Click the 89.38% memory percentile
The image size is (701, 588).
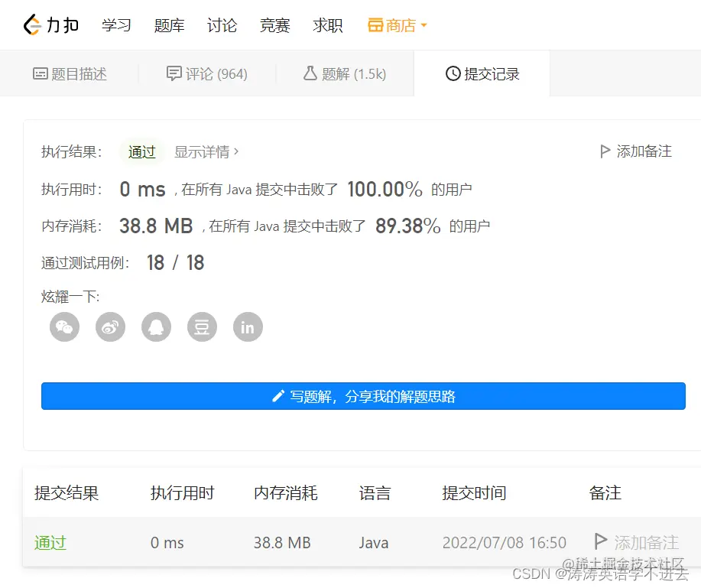pyautogui.click(x=408, y=226)
